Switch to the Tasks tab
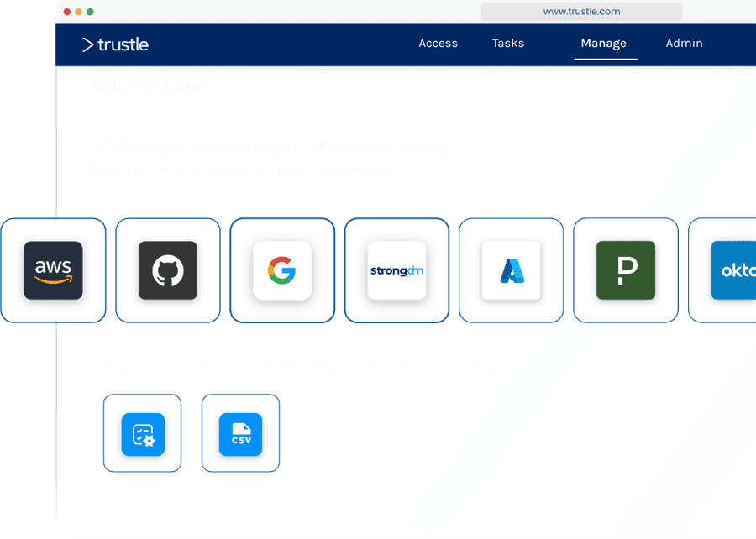 [x=507, y=44]
